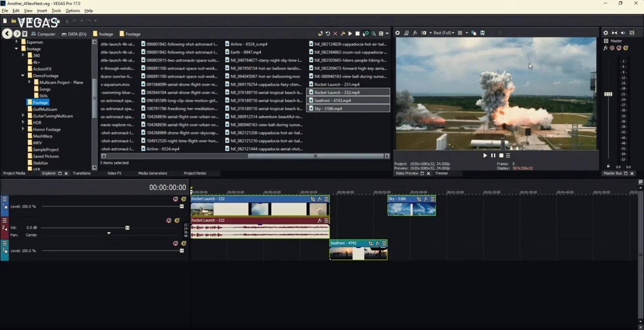The width and height of the screenshot is (644, 330).
Task: Open audio track 2 hamburger menu
Action: (x=5, y=220)
